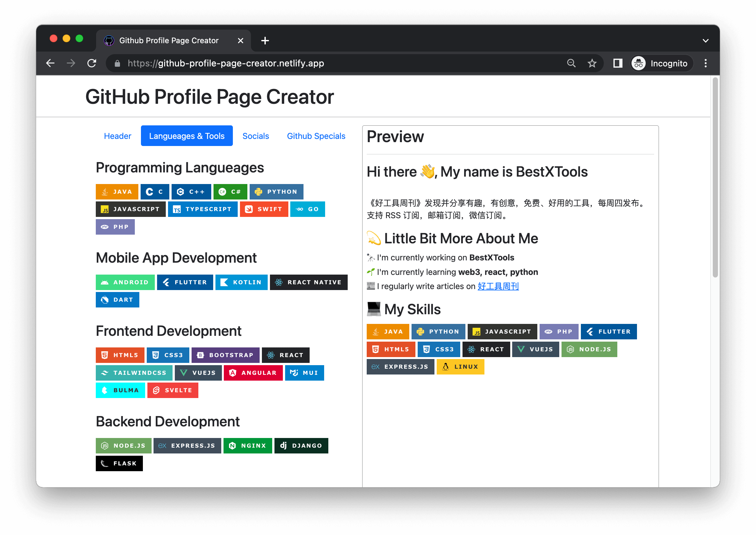Reload the page
The width and height of the screenshot is (756, 535).
(x=92, y=63)
